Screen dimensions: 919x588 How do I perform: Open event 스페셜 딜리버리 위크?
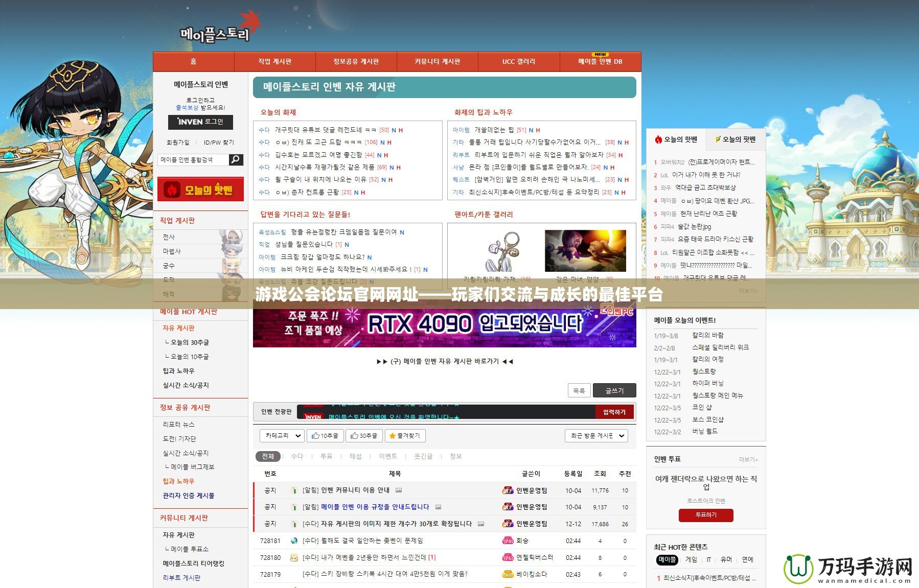click(x=721, y=347)
